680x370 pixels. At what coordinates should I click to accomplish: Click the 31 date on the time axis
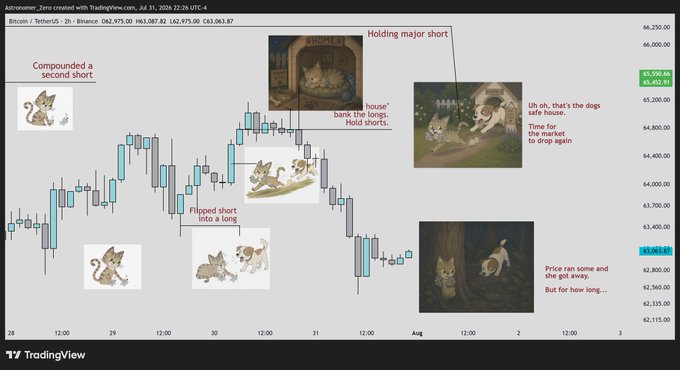(x=316, y=333)
